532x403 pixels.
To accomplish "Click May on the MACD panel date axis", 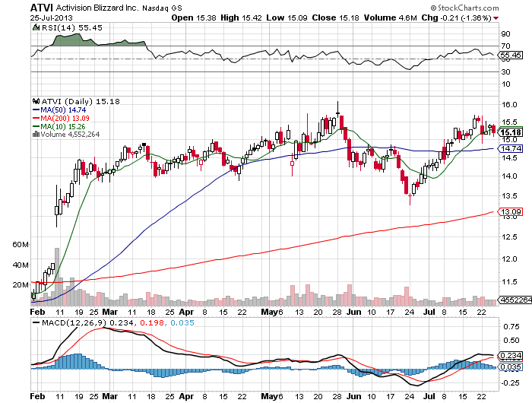I will click(270, 396).
